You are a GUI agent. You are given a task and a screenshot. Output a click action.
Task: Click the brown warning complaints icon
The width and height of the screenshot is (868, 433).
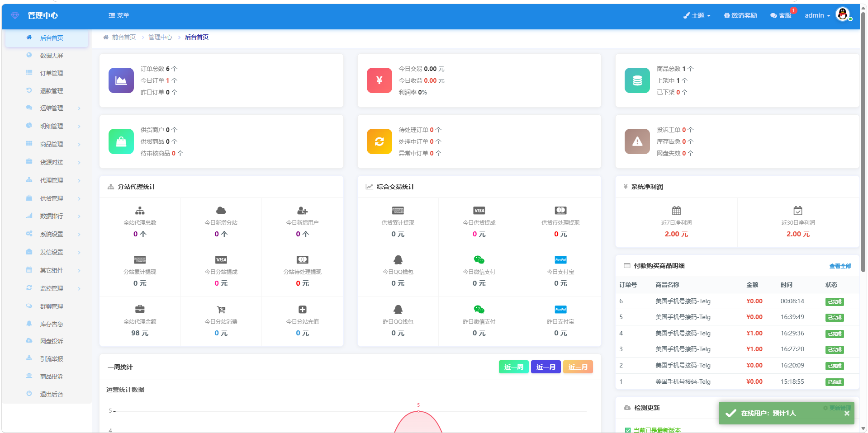coord(637,141)
